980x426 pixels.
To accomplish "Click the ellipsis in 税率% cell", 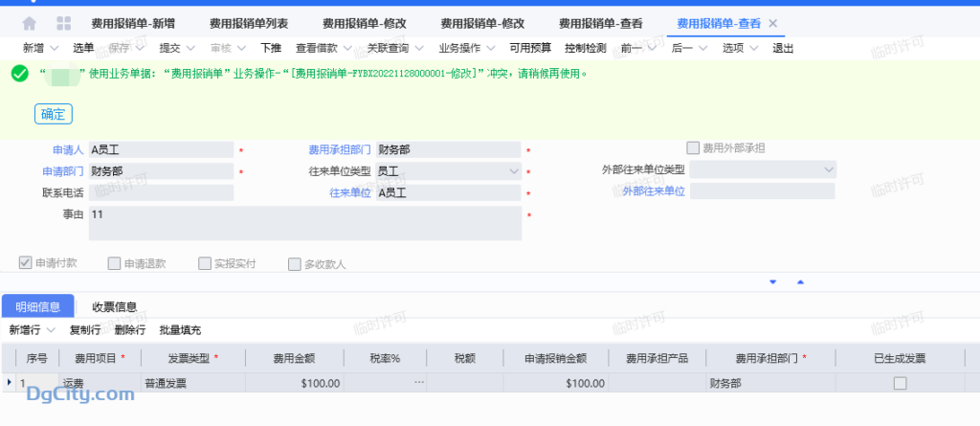I will (x=418, y=383).
